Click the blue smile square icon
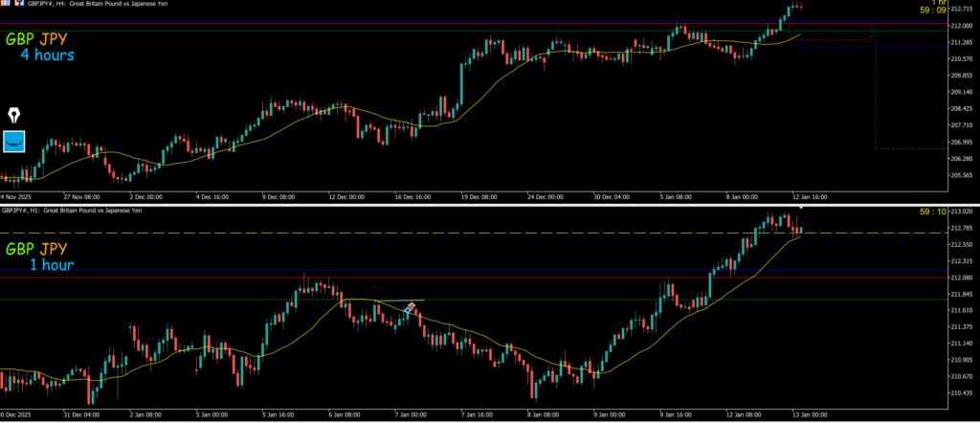 (x=13, y=142)
